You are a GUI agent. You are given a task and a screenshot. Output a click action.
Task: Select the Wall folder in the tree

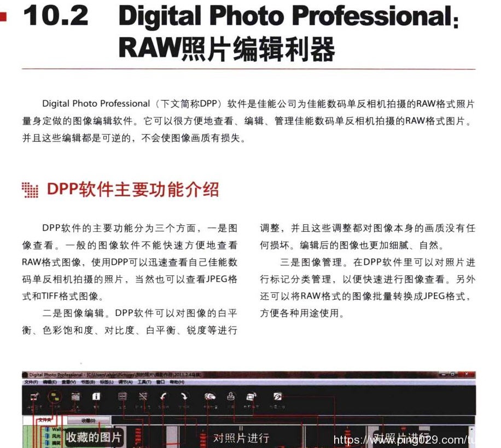pyautogui.click(x=56, y=429)
